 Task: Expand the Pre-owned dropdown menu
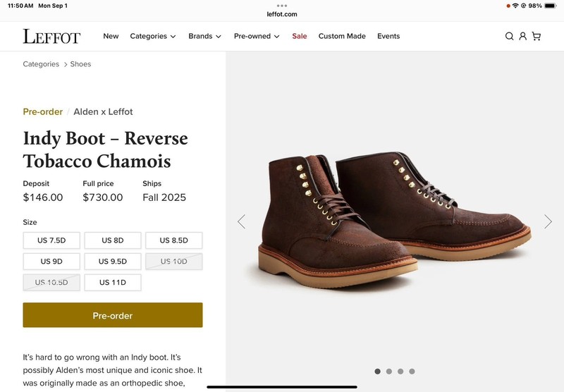257,37
